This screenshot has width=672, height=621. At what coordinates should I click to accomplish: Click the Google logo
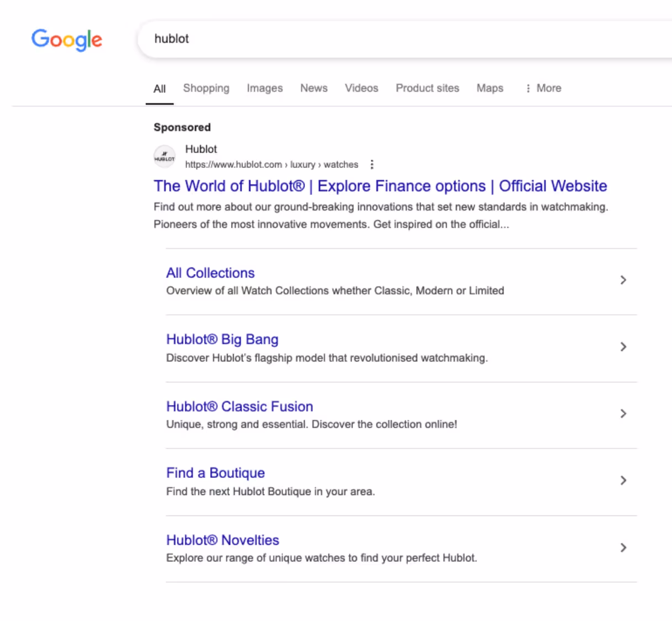tap(67, 39)
